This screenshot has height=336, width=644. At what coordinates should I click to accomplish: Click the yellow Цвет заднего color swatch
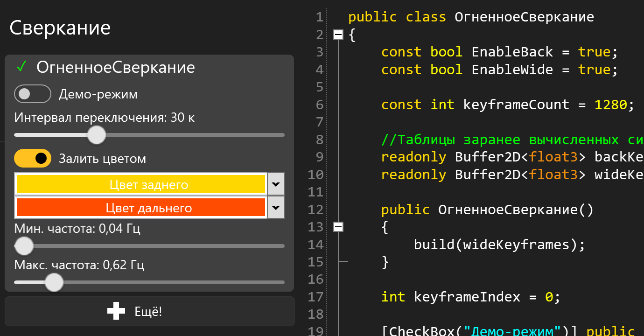click(140, 184)
